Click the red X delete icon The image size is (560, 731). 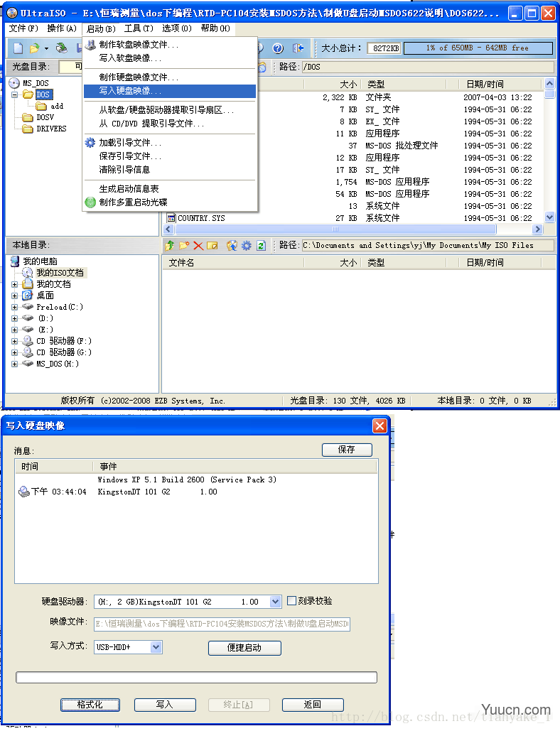(x=198, y=245)
